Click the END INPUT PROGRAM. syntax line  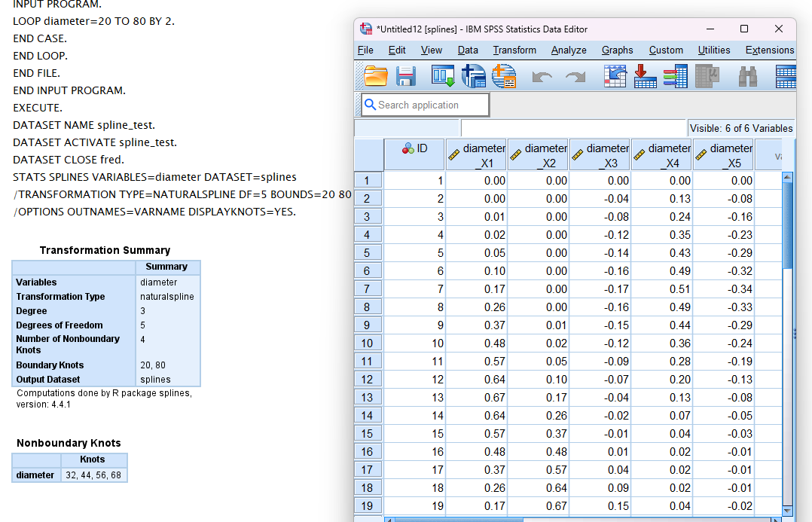(x=69, y=90)
